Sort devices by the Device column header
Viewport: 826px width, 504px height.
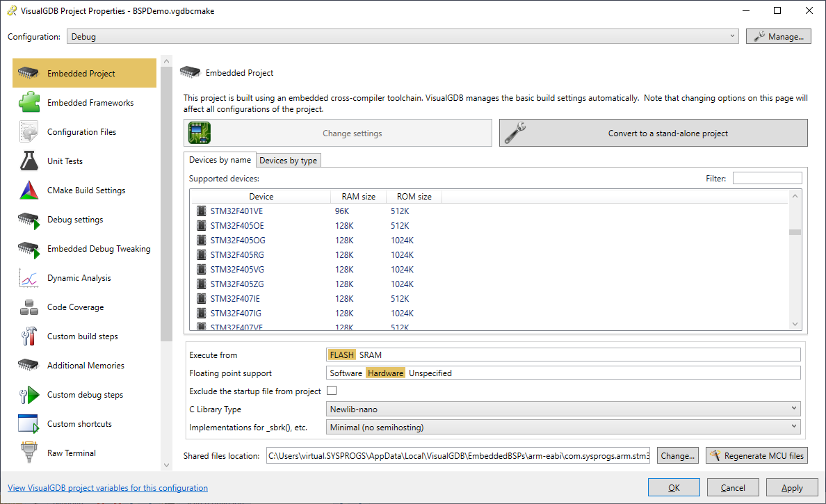[261, 197]
